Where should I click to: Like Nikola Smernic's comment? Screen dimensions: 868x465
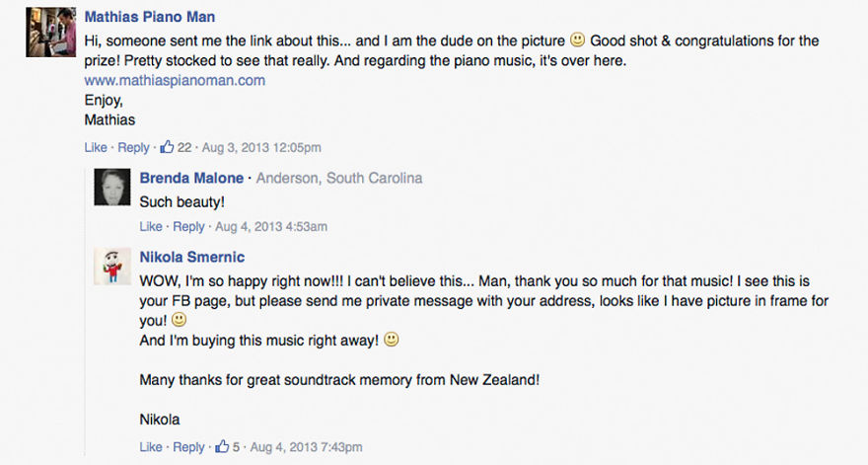pos(151,447)
